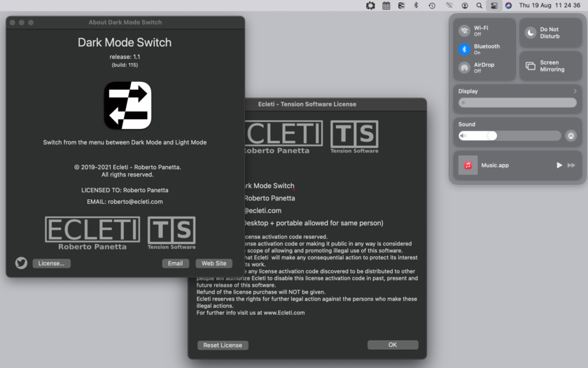Click the TS logo in the license window
This screenshot has height=368, width=588.
(354, 137)
